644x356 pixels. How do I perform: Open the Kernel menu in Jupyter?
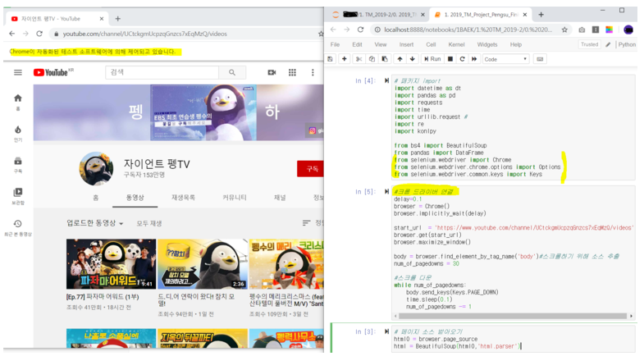(x=456, y=44)
